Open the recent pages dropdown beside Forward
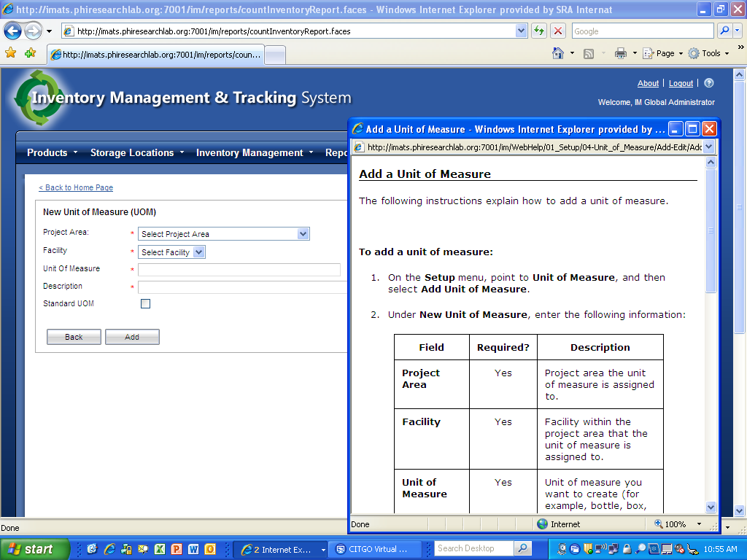 49,31
